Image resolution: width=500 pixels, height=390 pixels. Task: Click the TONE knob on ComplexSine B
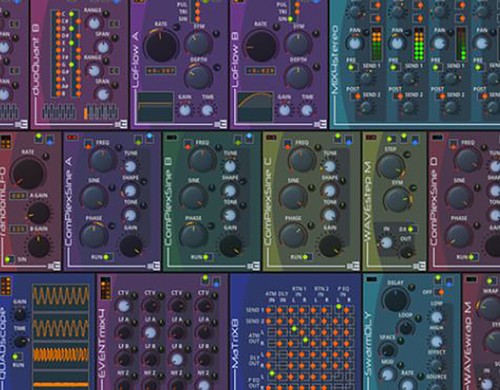click(230, 215)
